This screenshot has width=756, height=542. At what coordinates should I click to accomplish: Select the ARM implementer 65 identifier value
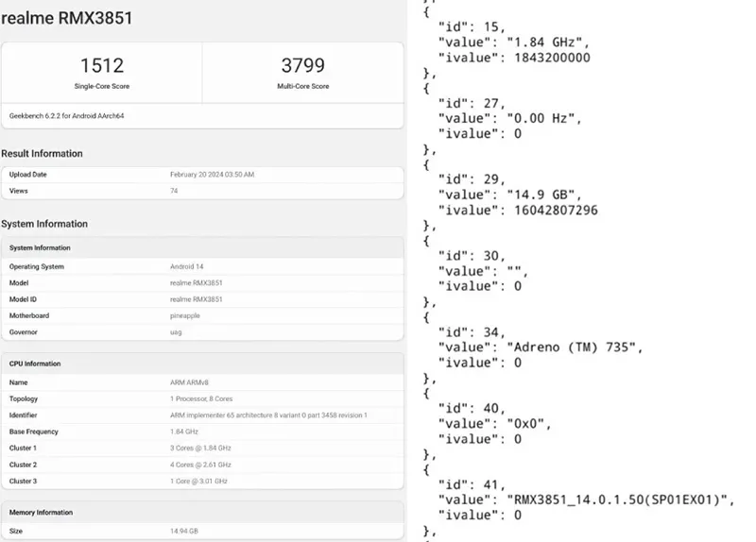[268, 415]
